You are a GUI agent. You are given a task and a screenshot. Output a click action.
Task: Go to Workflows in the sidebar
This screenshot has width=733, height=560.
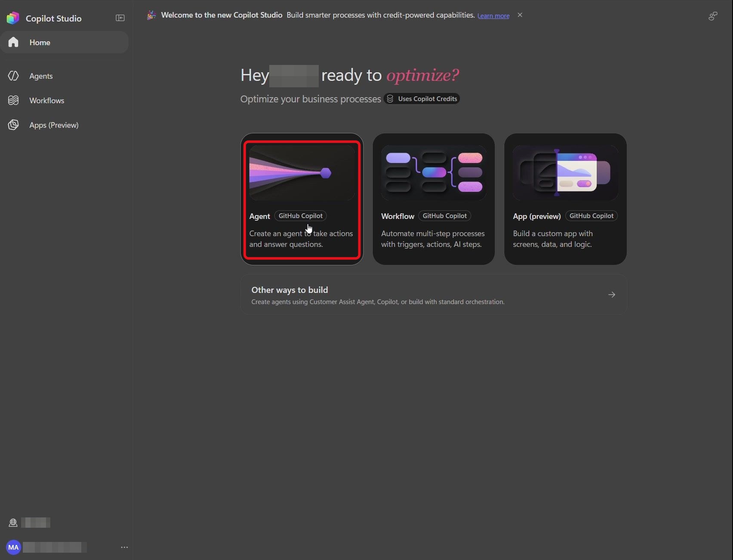pos(46,101)
